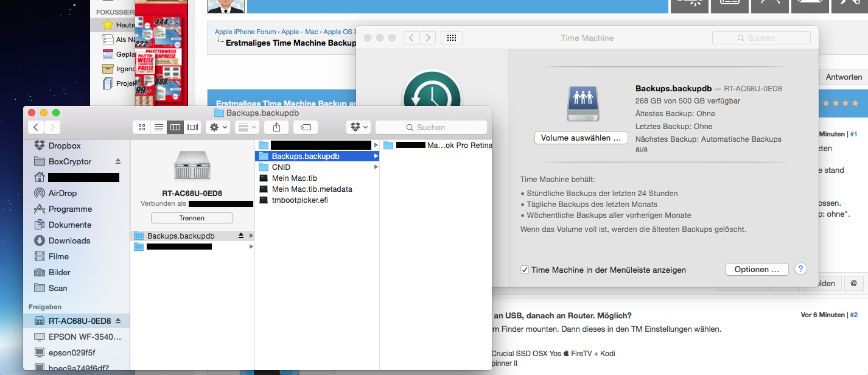The image size is (868, 375).
Task: Click the 'Optionen ...' button
Action: (x=757, y=270)
